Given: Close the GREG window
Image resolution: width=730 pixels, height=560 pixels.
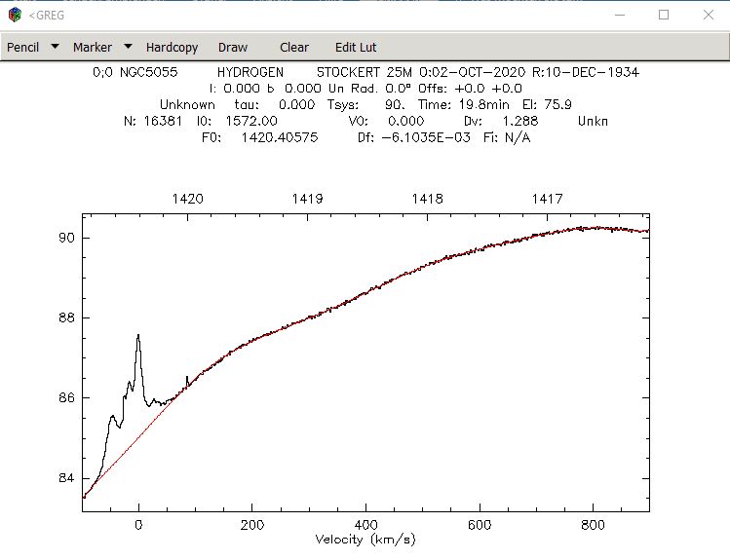Looking at the screenshot, I should point(709,15).
